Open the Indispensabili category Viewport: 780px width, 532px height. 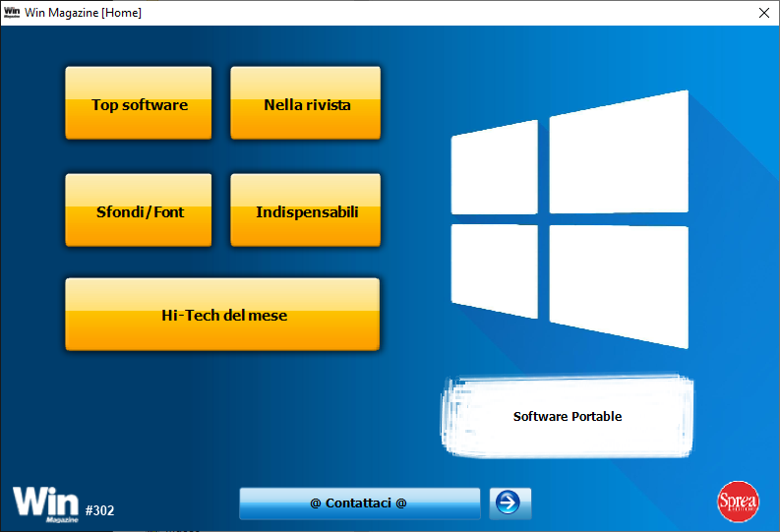pyautogui.click(x=306, y=210)
